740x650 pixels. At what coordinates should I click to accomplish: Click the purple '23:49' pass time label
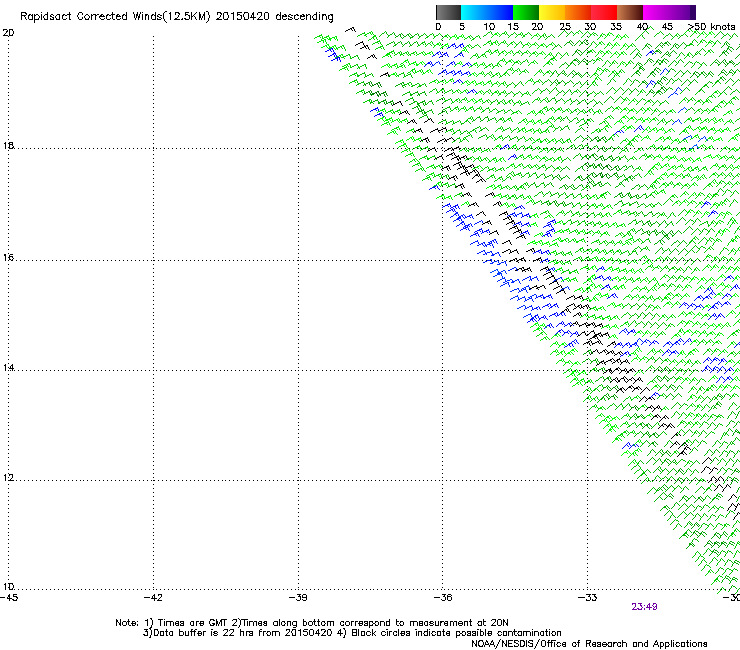click(644, 607)
